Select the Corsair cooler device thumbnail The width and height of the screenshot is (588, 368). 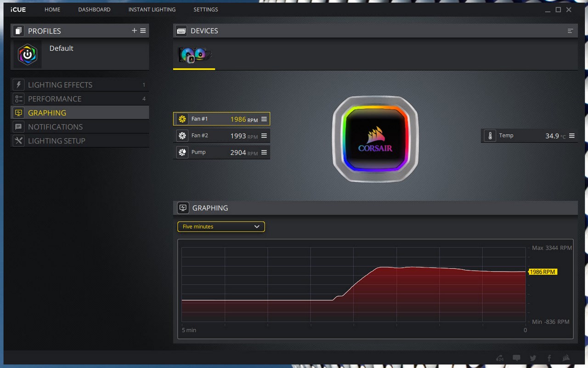coord(194,55)
